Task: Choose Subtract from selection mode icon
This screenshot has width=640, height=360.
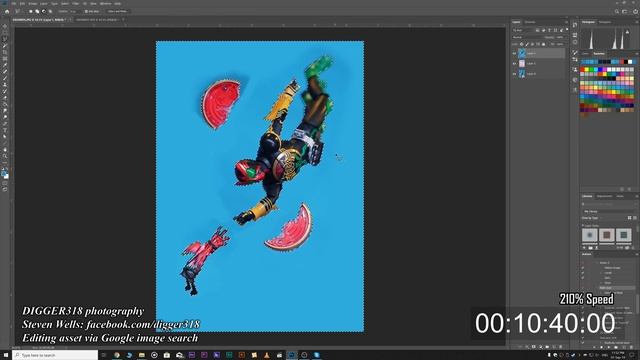Action: tap(44, 11)
